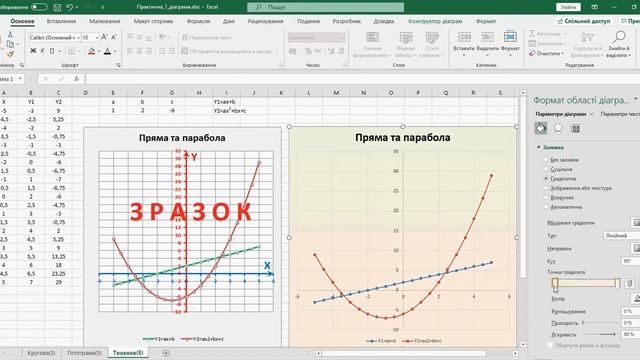
Task: Open the 'Дані' ribbon tab
Action: [229, 21]
